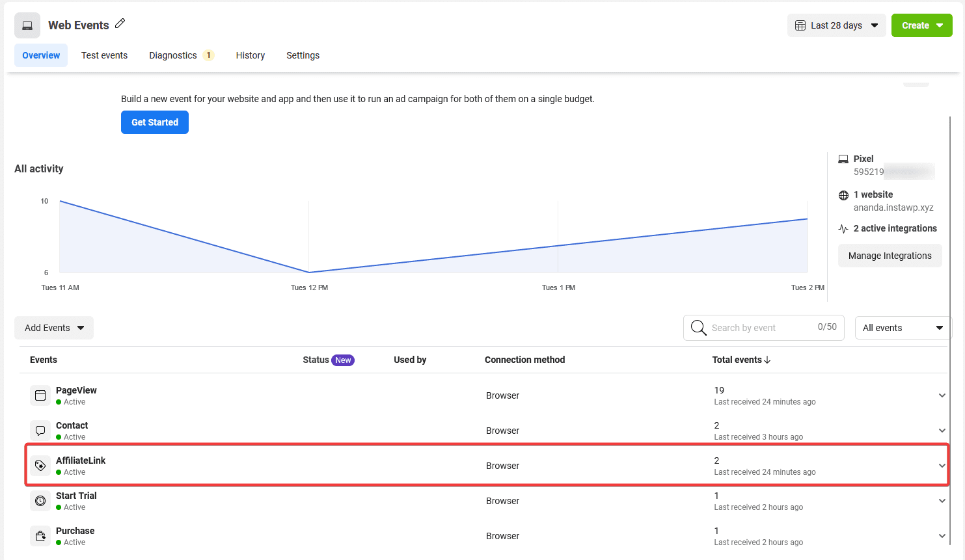The height and width of the screenshot is (560, 965).
Task: Click the globe icon beside 1 website
Action: (843, 194)
